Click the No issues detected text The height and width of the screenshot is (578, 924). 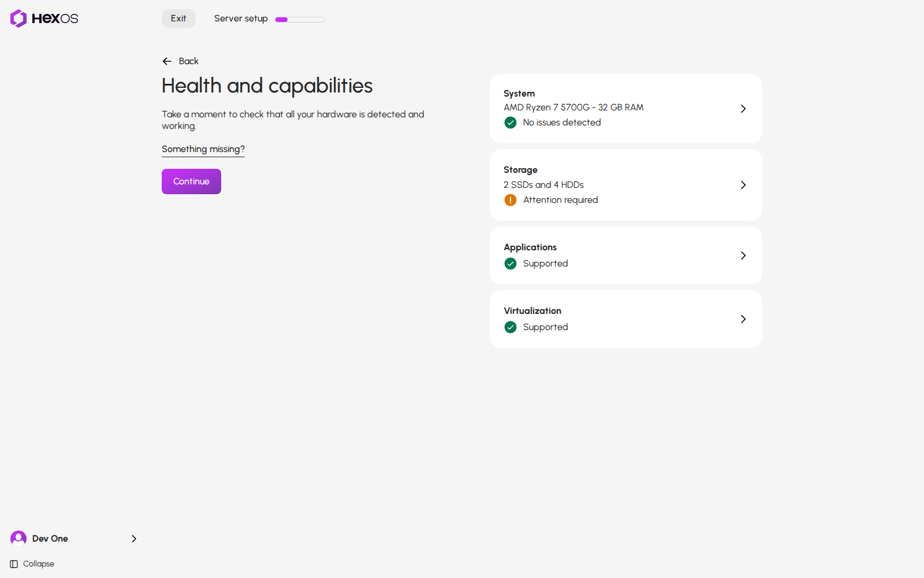[x=562, y=123]
